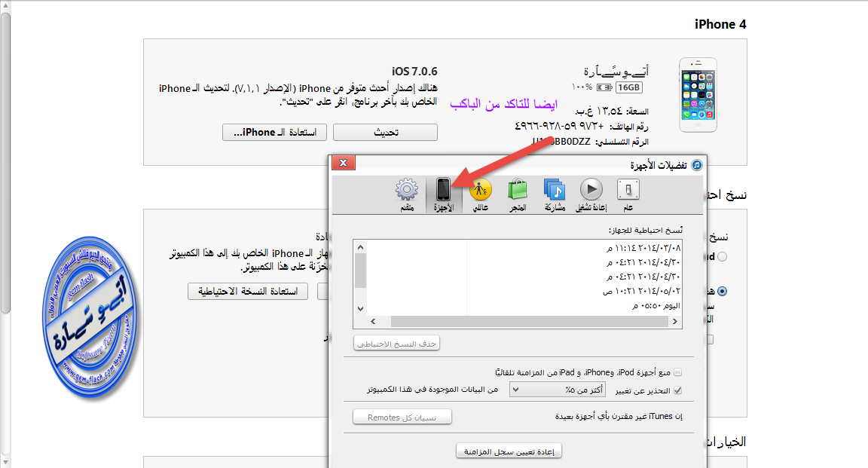Viewport: 868px width, 468px height.
Task: Open the Playback tab play icon
Action: tap(591, 194)
